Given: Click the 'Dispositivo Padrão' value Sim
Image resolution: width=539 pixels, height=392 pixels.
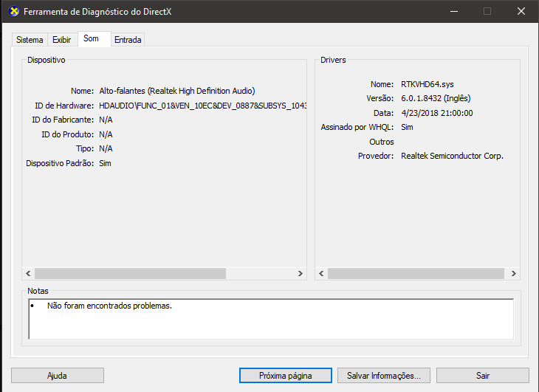Looking at the screenshot, I should point(105,163).
